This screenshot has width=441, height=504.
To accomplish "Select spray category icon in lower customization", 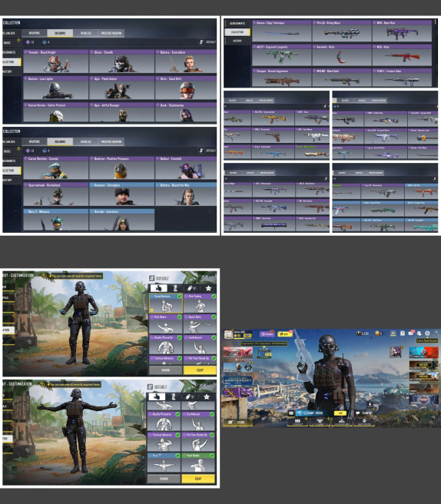I will (x=190, y=396).
